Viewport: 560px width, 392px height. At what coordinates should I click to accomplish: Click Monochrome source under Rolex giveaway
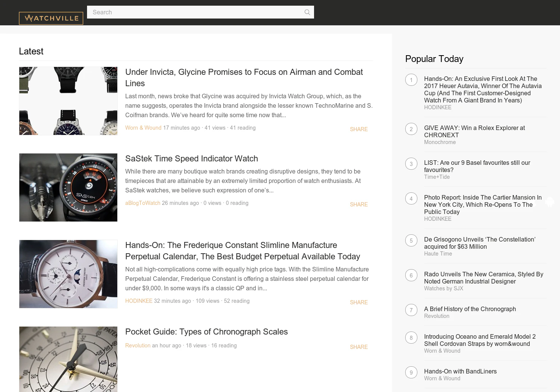(440, 142)
